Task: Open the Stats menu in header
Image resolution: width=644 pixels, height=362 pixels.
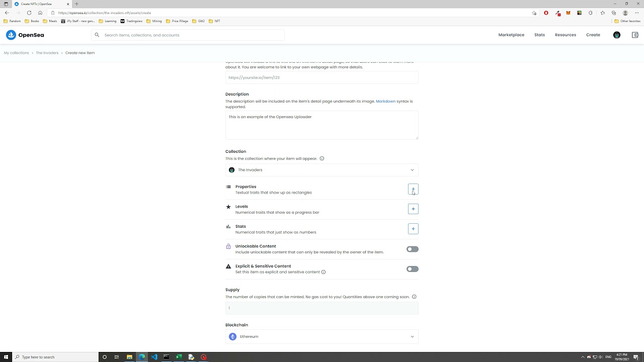Action: [539, 35]
